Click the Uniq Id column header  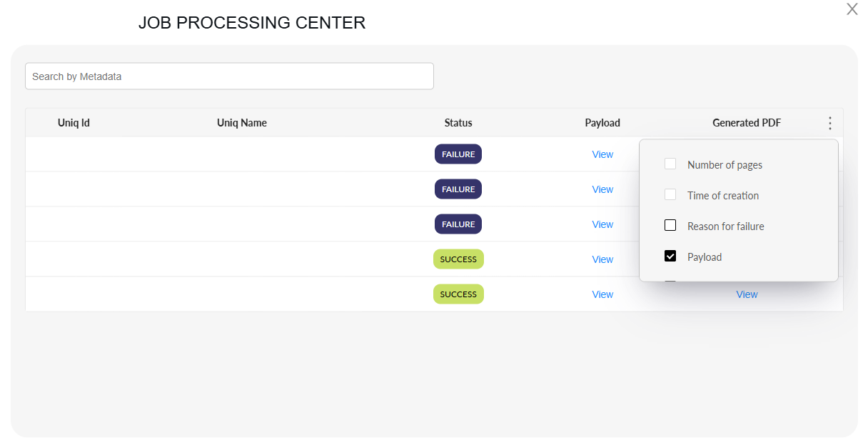74,123
